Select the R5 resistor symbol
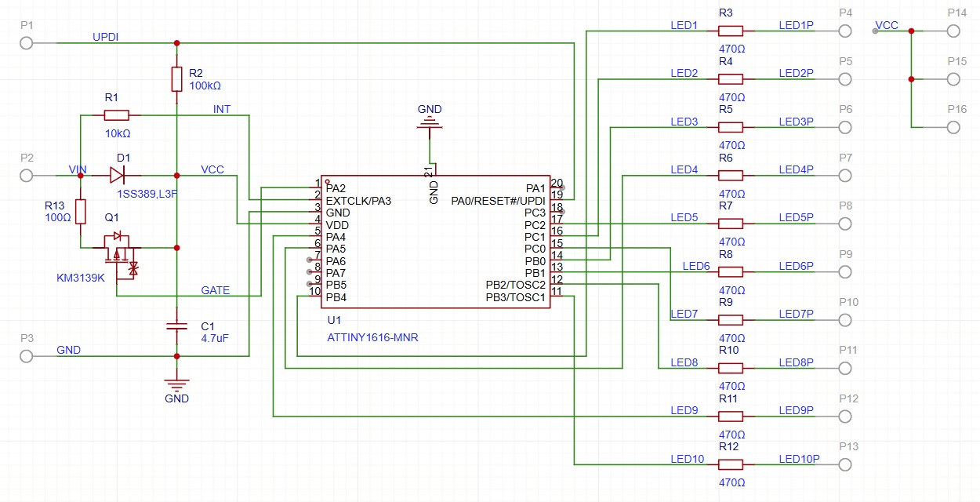Image resolution: width=980 pixels, height=502 pixels. [731, 127]
